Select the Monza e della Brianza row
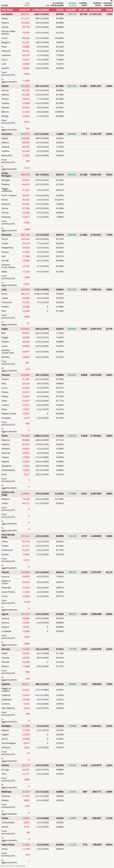Image resolution: width=114 pixels, height=868 pixels. coord(57,33)
